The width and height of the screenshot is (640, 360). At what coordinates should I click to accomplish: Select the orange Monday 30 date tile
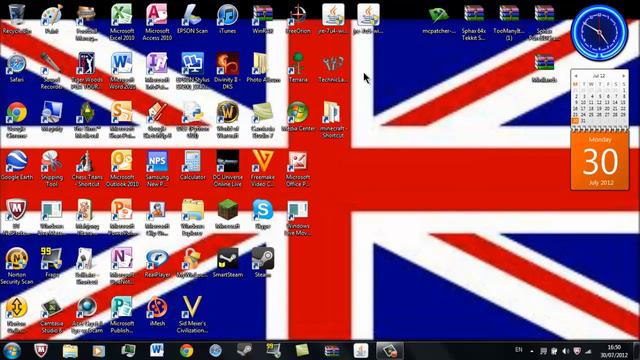coord(600,161)
